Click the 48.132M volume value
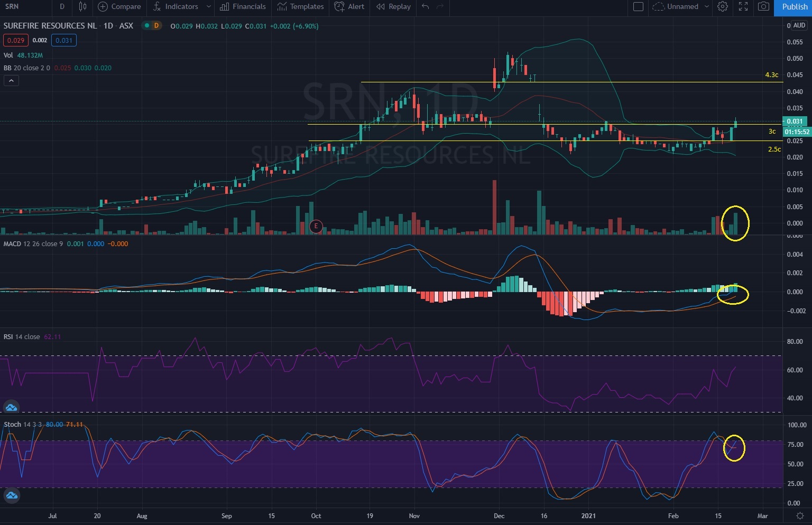 point(30,55)
